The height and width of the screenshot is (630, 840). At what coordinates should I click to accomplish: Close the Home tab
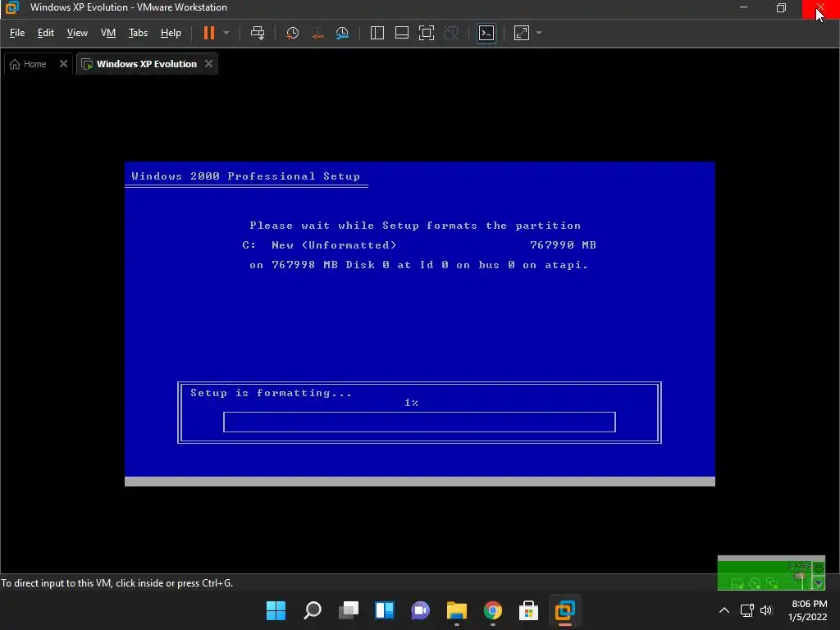(63, 64)
